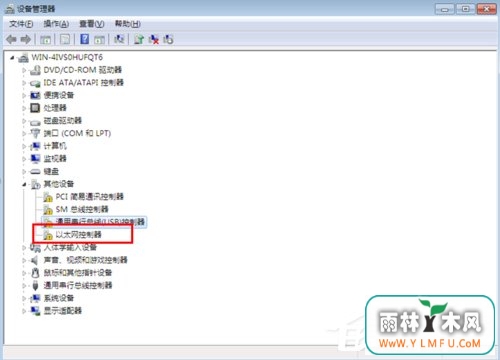This screenshot has width=500, height=360.
Task: Expand the 磁盘驱动器 node arrow
Action: tap(24, 121)
